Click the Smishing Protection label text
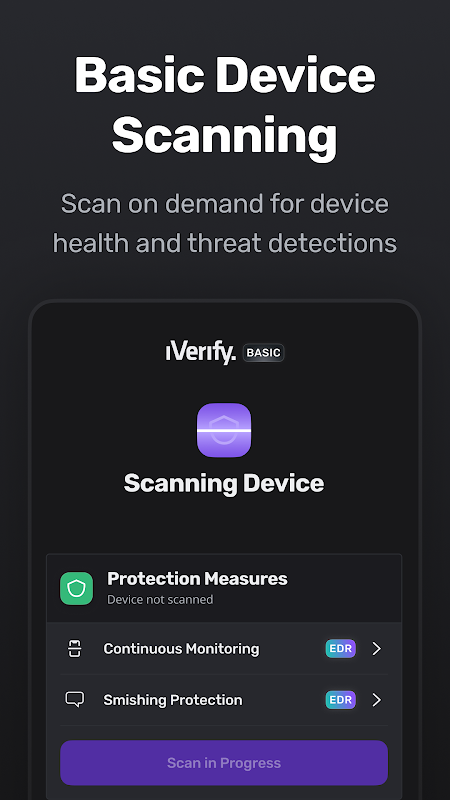This screenshot has height=800, width=450. tap(173, 699)
